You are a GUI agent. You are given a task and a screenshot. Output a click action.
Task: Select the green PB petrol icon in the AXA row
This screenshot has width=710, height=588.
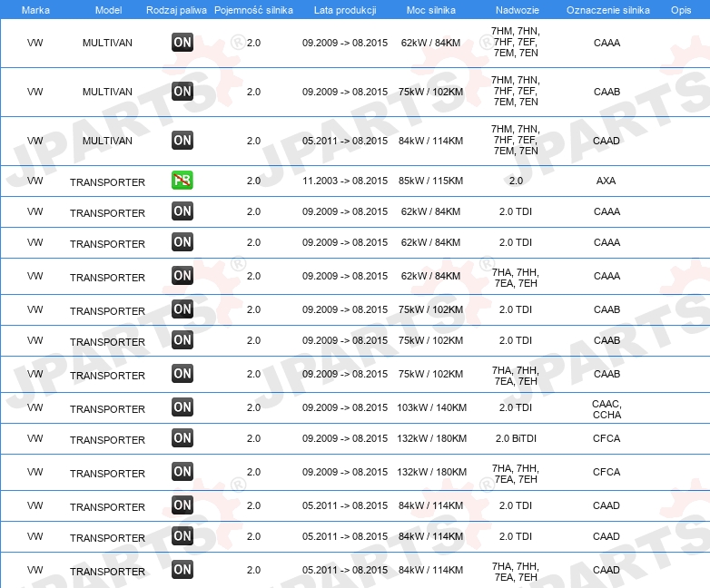[182, 181]
